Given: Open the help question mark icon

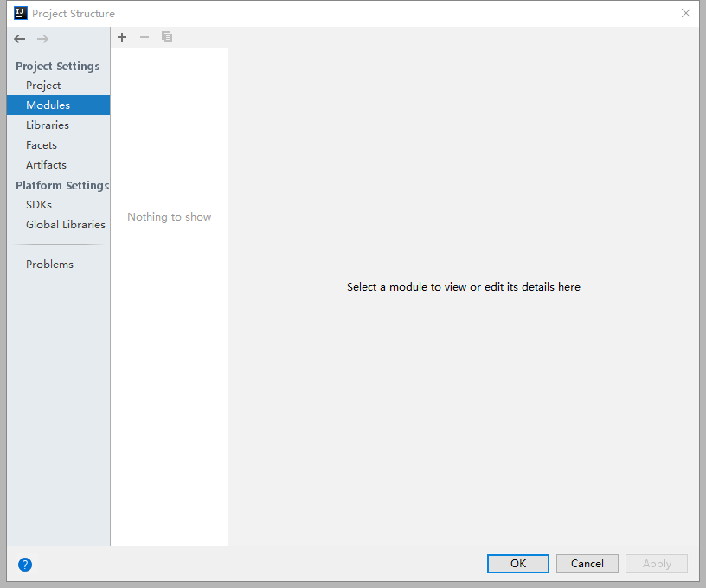Looking at the screenshot, I should 24,564.
